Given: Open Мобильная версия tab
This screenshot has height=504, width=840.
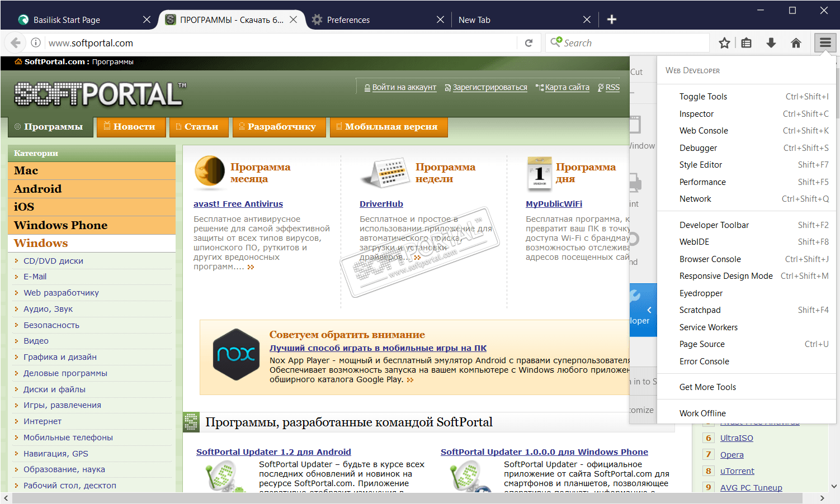Looking at the screenshot, I should coord(389,127).
